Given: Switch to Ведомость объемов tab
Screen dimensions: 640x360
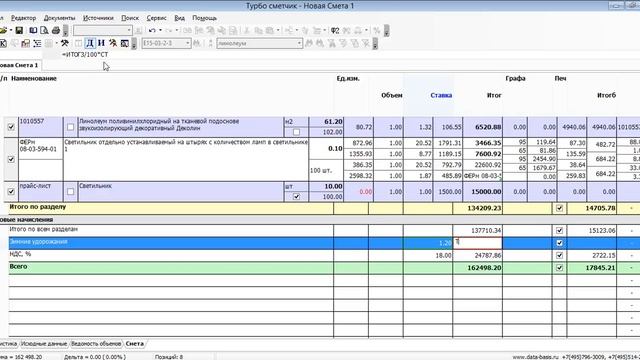Looking at the screenshot, I should pos(96,344).
